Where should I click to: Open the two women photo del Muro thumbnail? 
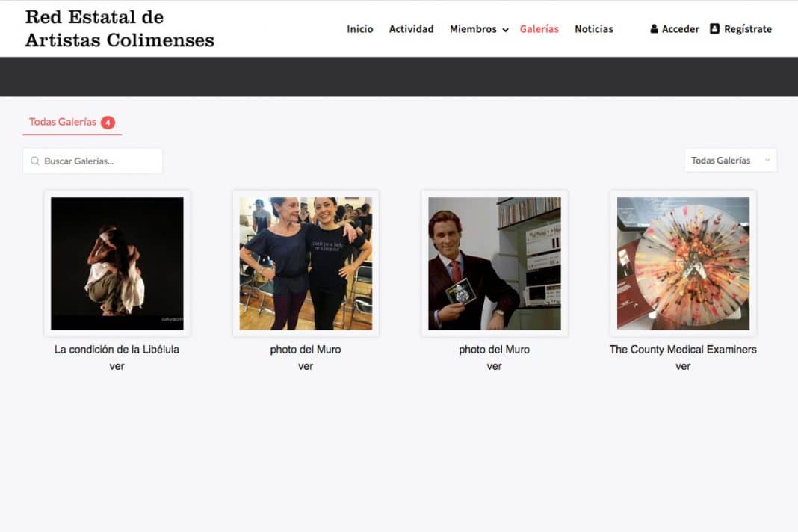click(x=306, y=263)
